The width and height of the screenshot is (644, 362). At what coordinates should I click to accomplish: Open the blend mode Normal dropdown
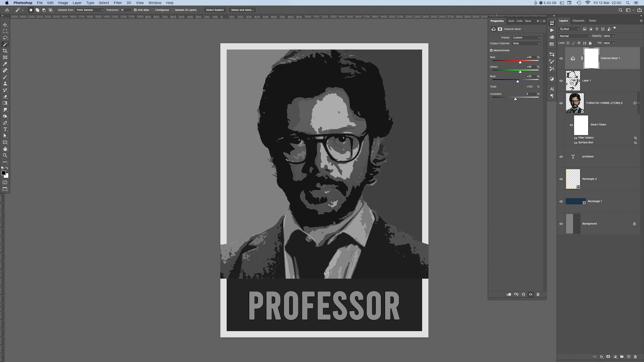tap(574, 36)
